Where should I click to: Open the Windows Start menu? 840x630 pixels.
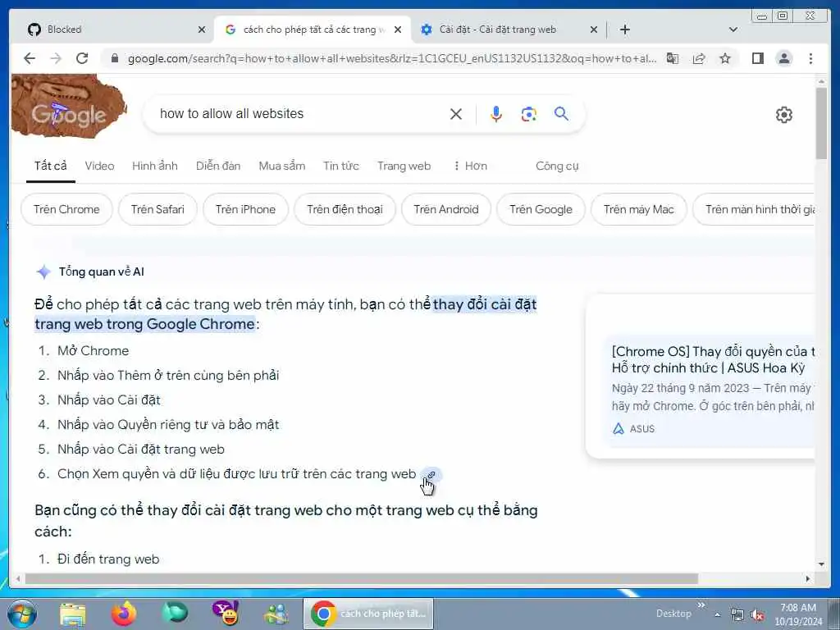coord(21,614)
